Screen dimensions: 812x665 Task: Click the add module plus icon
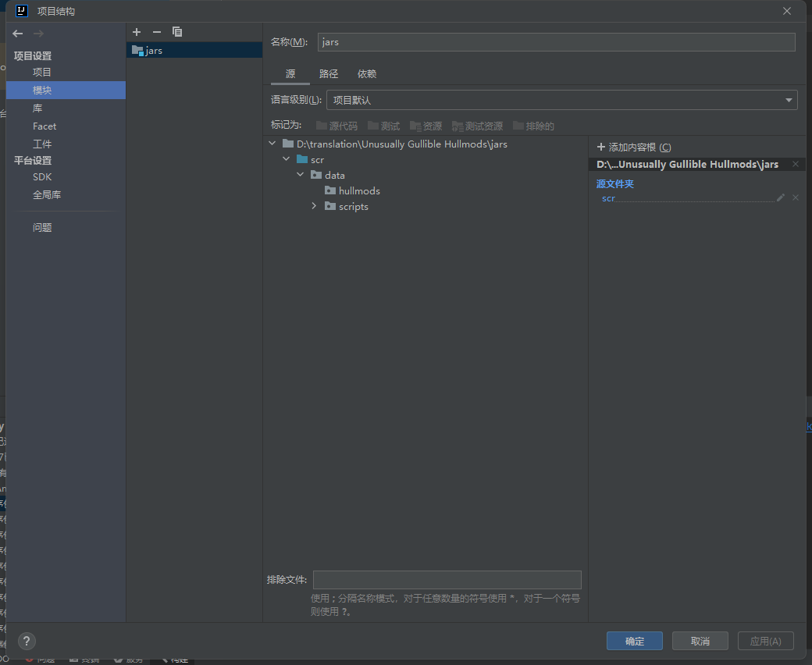(x=137, y=32)
